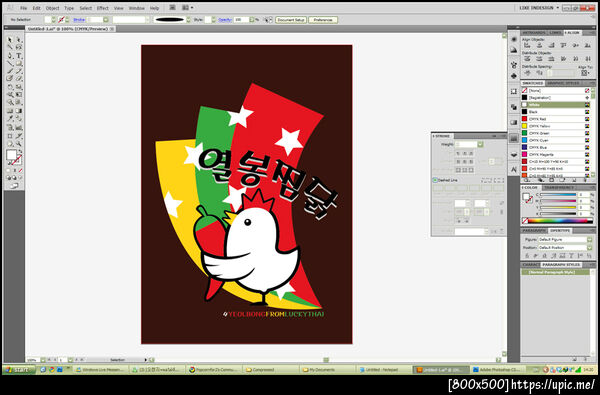The height and width of the screenshot is (395, 600).
Task: Select the Eraser tool
Action: [19, 79]
